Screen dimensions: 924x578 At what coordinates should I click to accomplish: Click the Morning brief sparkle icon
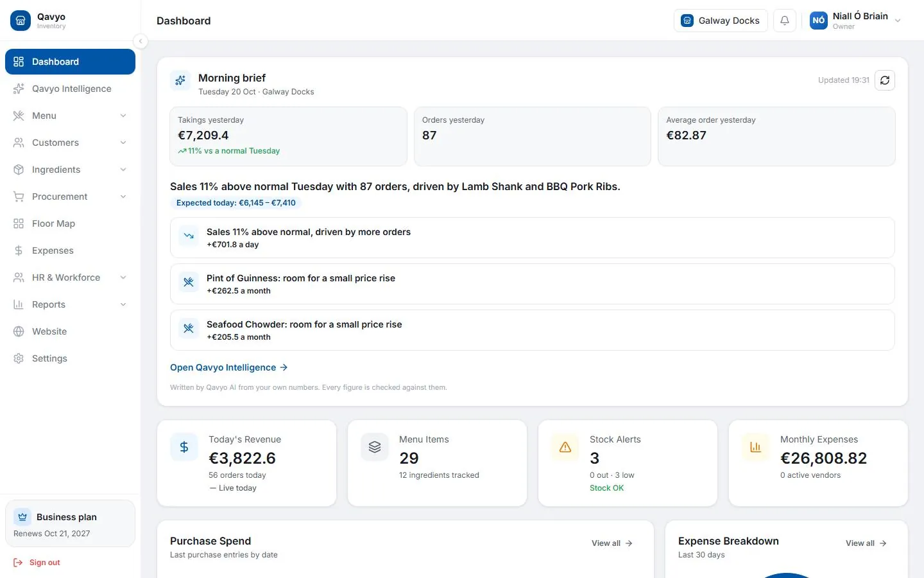click(x=180, y=80)
